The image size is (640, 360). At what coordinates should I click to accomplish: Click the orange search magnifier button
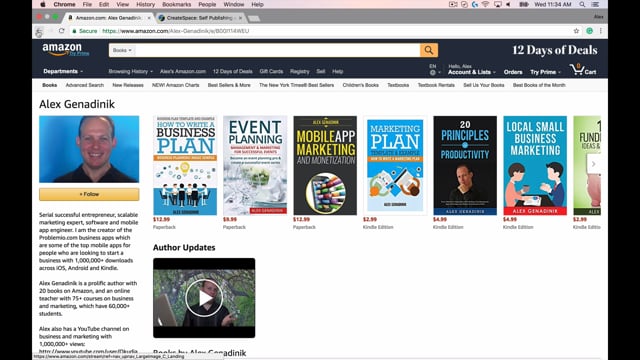429,50
